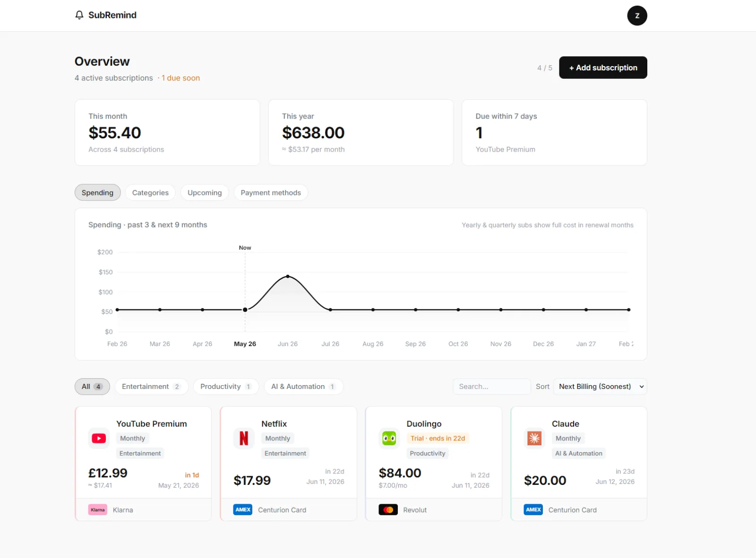Screen dimensions: 756x558
Task: Click the "Monthly" tag on YouTube Premium card
Action: click(x=132, y=439)
